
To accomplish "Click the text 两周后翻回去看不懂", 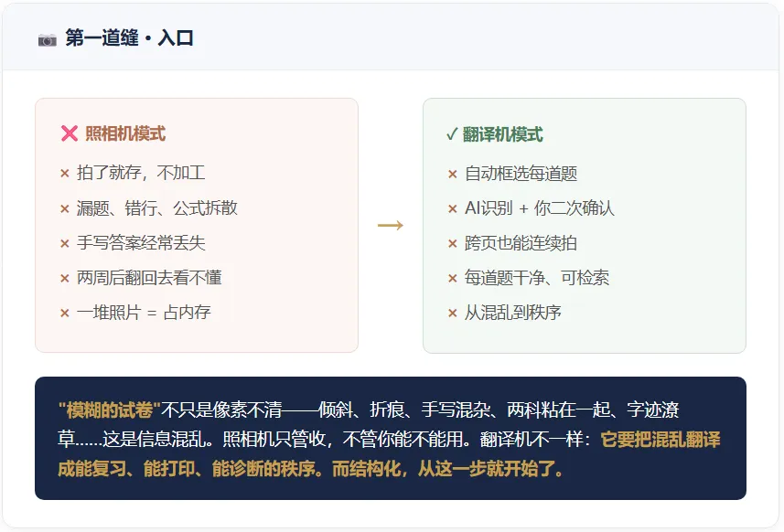I will (149, 277).
